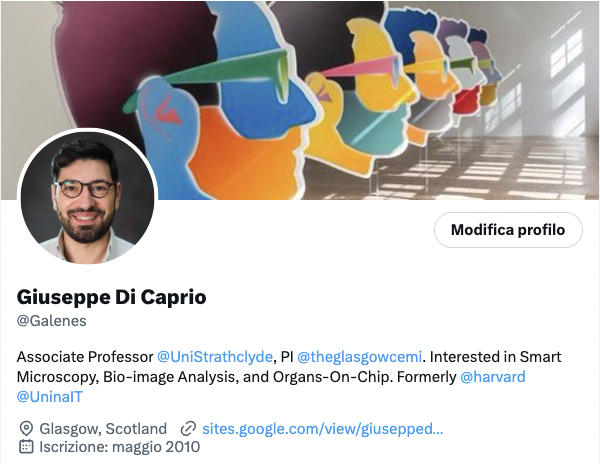The height and width of the screenshot is (464, 600).
Task: Open the @theglasgowcemi mention link
Action: (359, 357)
